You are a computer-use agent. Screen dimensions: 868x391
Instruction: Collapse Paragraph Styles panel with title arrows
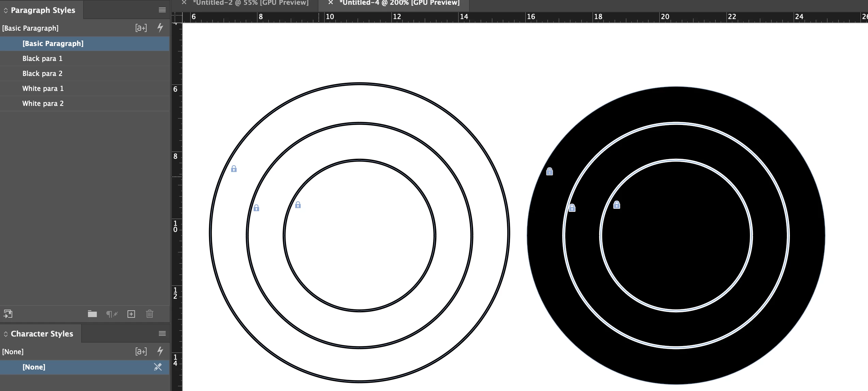click(x=6, y=11)
